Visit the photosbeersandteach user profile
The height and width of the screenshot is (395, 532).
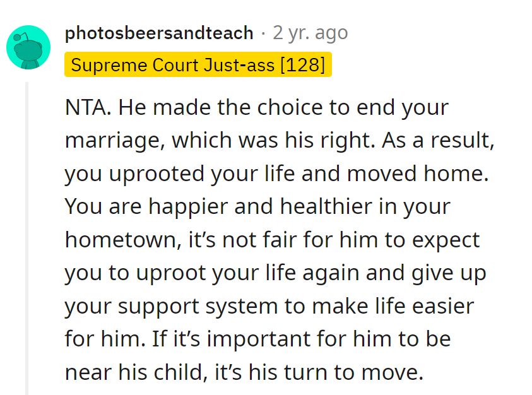tap(159, 33)
